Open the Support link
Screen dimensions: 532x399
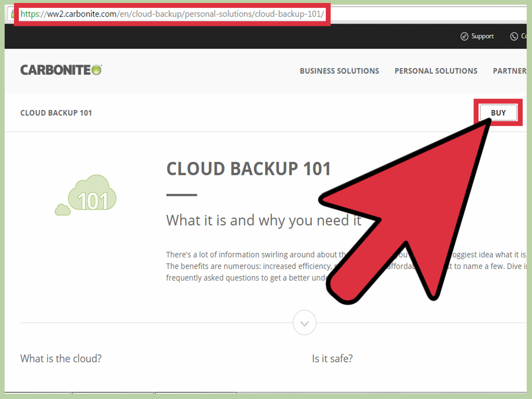click(x=482, y=36)
